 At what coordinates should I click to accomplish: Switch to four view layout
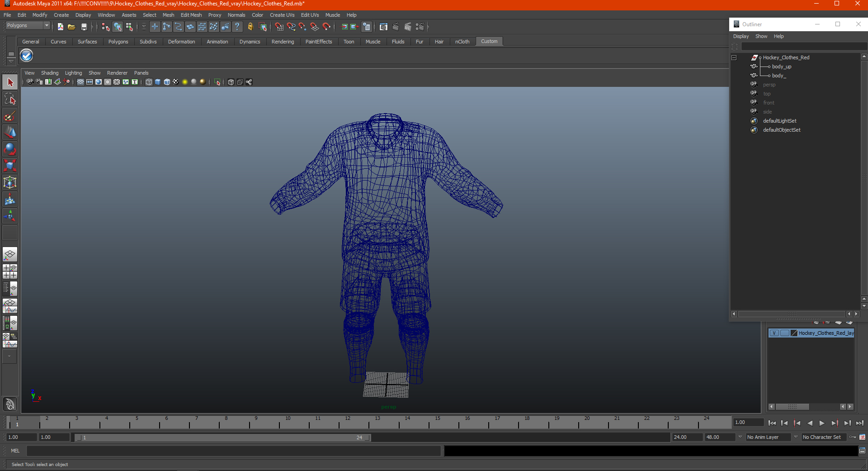pyautogui.click(x=10, y=271)
